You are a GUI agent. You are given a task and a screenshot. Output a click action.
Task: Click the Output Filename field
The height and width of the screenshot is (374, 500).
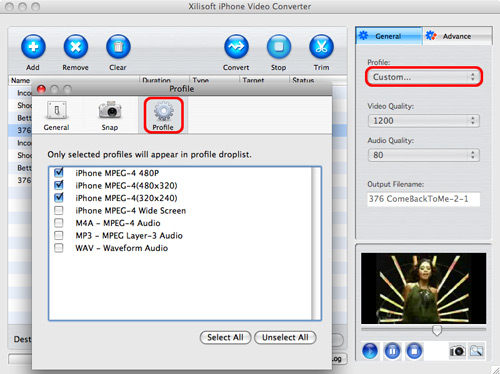[x=424, y=199]
